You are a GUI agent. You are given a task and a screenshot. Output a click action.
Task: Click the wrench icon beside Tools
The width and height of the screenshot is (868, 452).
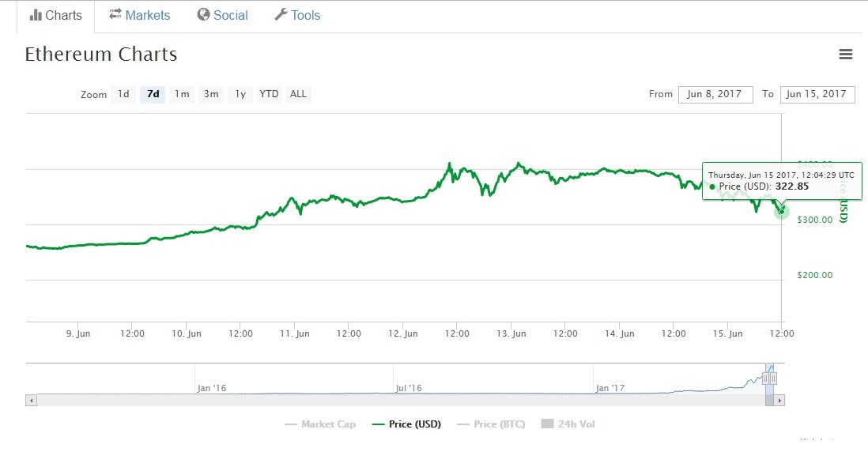pos(281,15)
